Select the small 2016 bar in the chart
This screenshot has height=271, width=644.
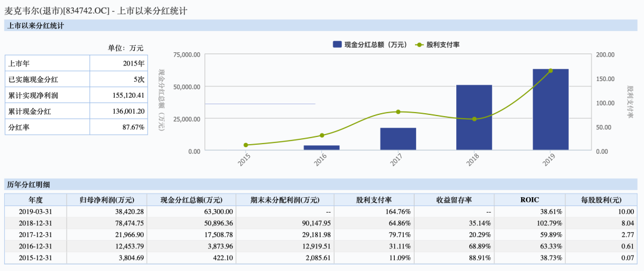click(321, 148)
